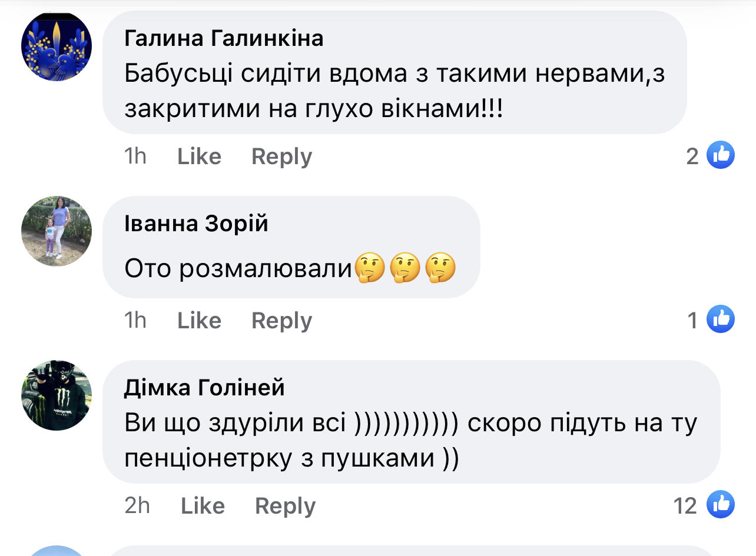756x556 pixels.
Task: Click the like reaction icon on Іванна Зорій's comment
Action: click(x=721, y=319)
